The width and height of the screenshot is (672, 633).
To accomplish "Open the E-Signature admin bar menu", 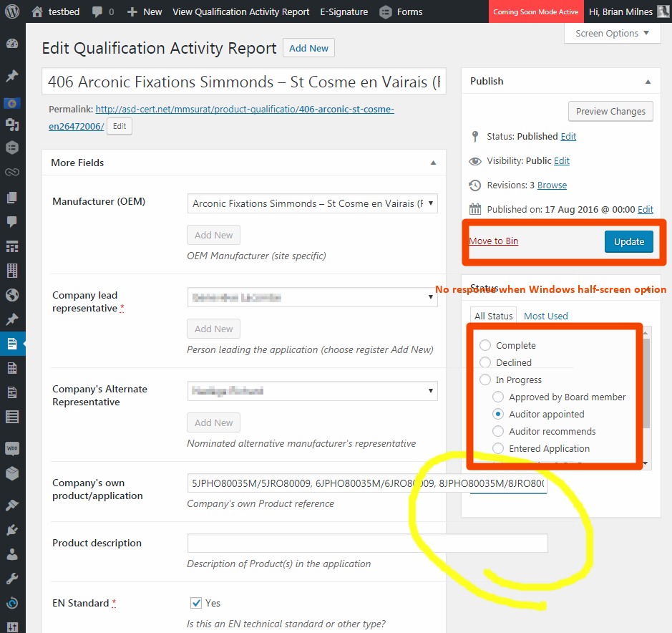I will tap(344, 12).
